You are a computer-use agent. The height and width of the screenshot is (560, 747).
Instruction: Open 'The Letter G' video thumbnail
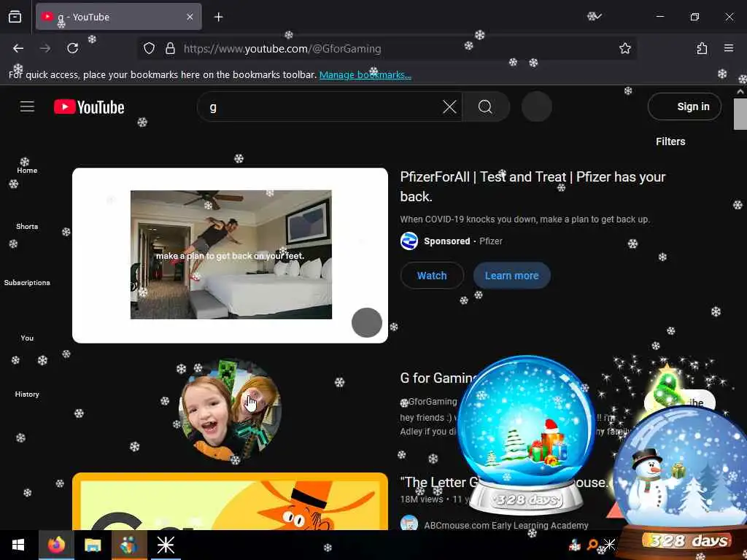(230, 501)
